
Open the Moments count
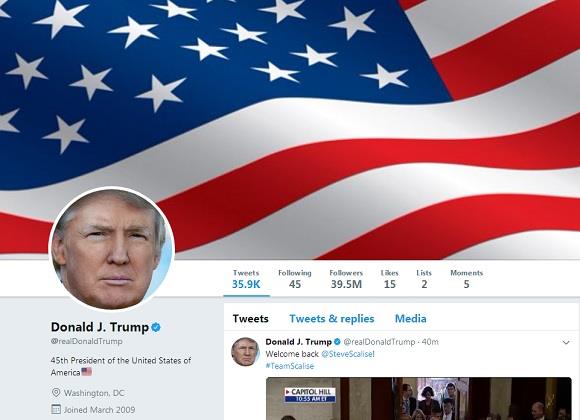pyautogui.click(x=466, y=279)
